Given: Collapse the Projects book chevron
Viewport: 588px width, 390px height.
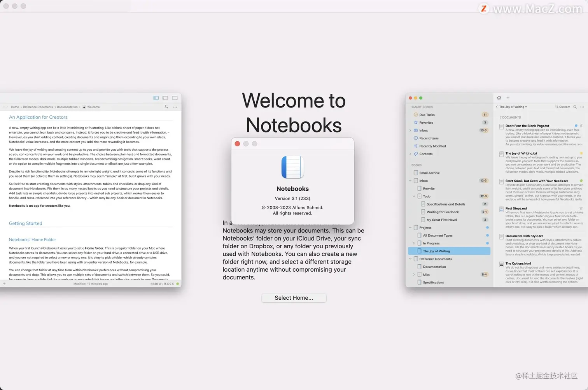Looking at the screenshot, I should (410, 227).
